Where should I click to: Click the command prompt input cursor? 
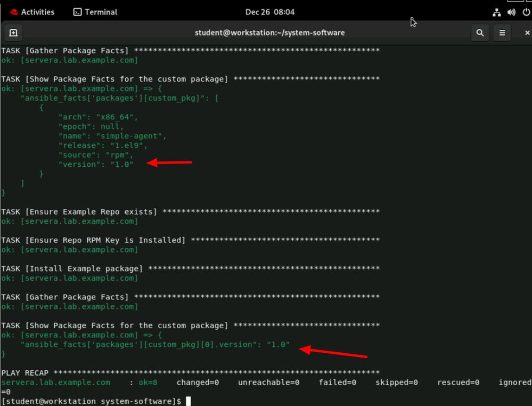(188, 401)
